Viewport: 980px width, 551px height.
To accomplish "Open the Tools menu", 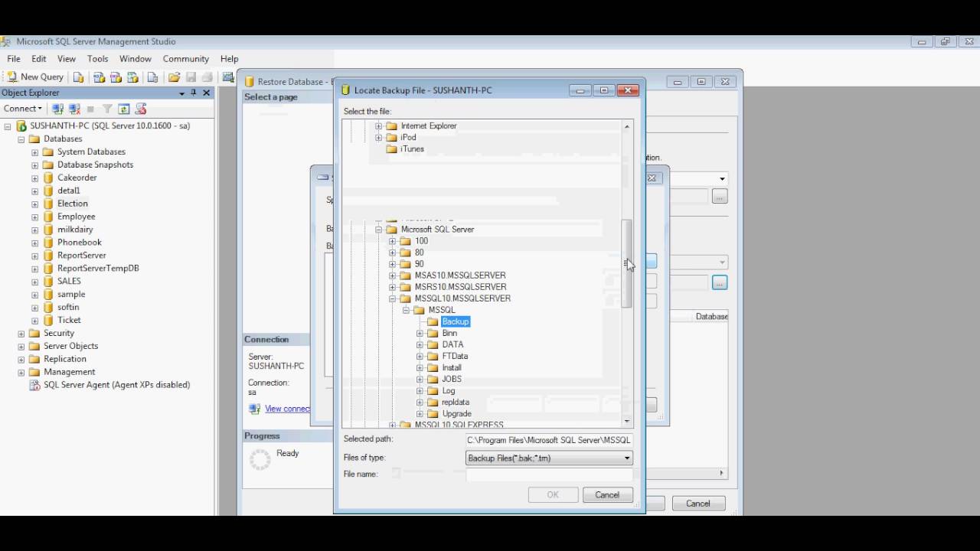I will tap(98, 59).
